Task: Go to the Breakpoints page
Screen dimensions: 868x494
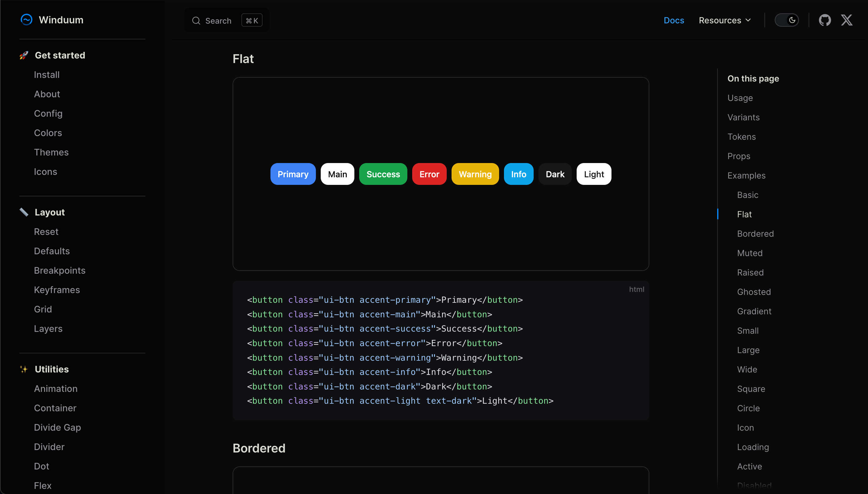Action: coord(60,270)
